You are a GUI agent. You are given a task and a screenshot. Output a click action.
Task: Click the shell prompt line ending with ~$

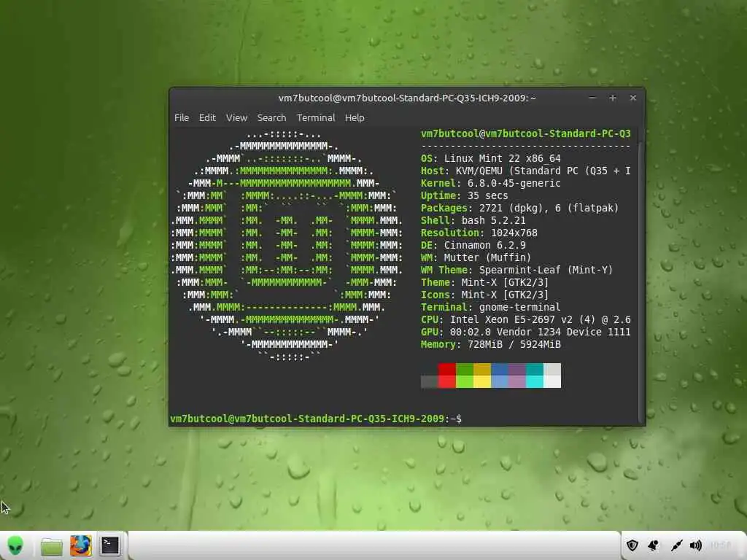click(x=316, y=419)
